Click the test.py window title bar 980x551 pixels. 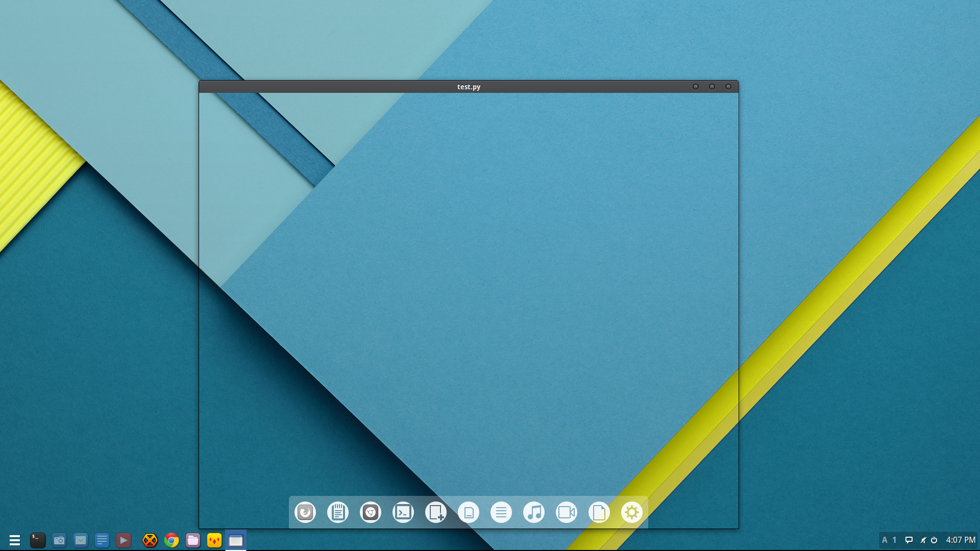point(469,87)
